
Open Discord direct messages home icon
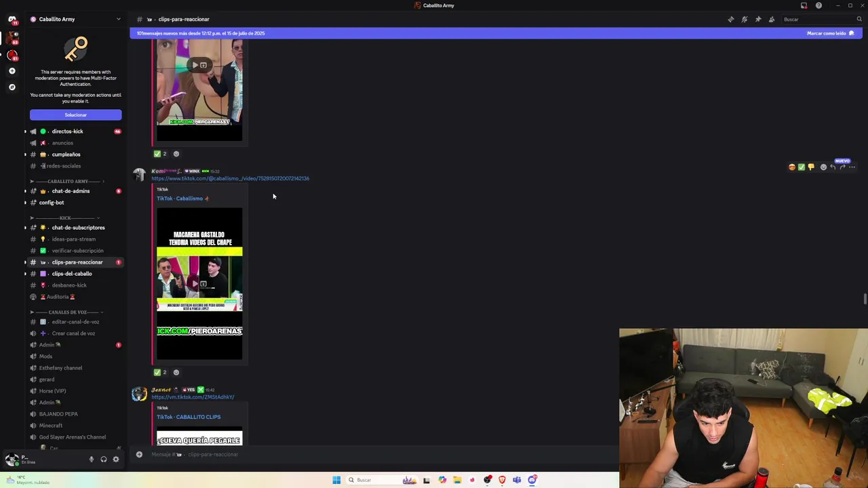click(x=12, y=20)
